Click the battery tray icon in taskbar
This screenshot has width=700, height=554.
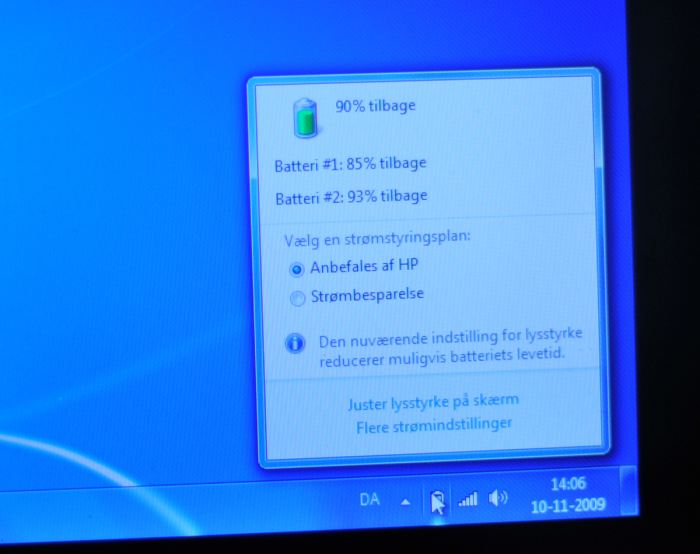tap(438, 500)
